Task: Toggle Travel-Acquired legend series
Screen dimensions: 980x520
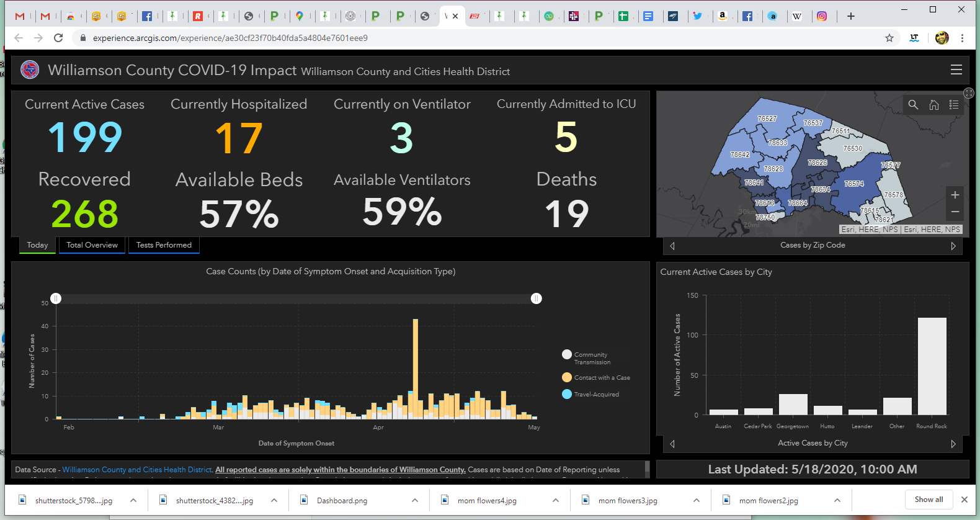Action: [x=567, y=394]
